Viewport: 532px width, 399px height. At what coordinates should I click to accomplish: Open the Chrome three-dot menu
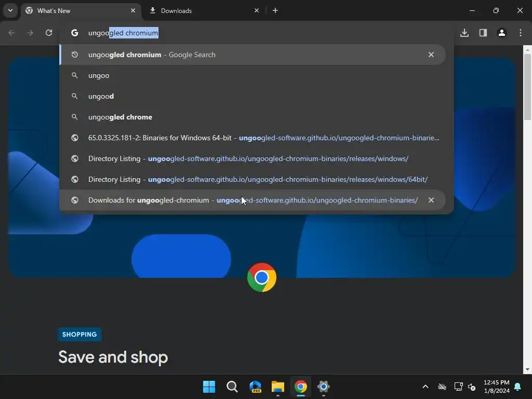(x=521, y=33)
